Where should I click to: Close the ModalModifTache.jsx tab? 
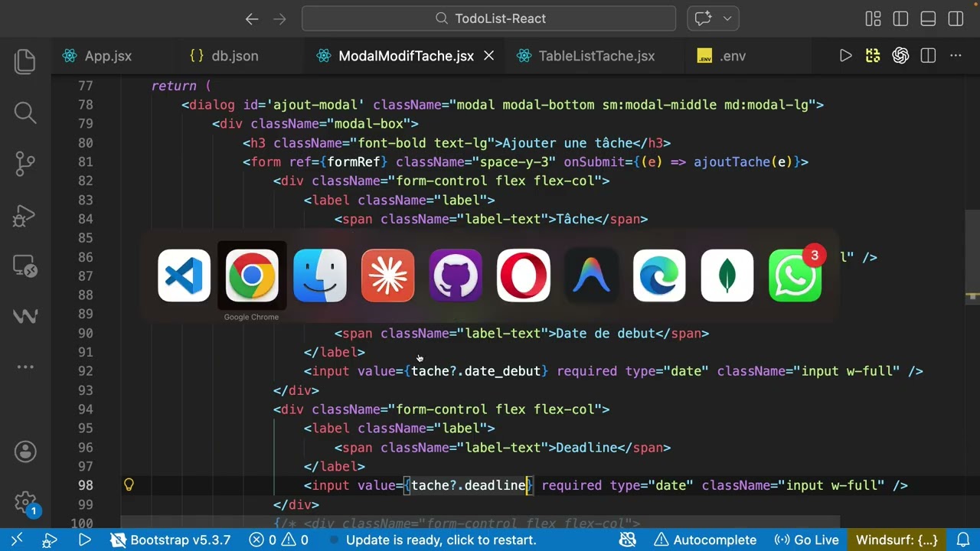click(489, 56)
